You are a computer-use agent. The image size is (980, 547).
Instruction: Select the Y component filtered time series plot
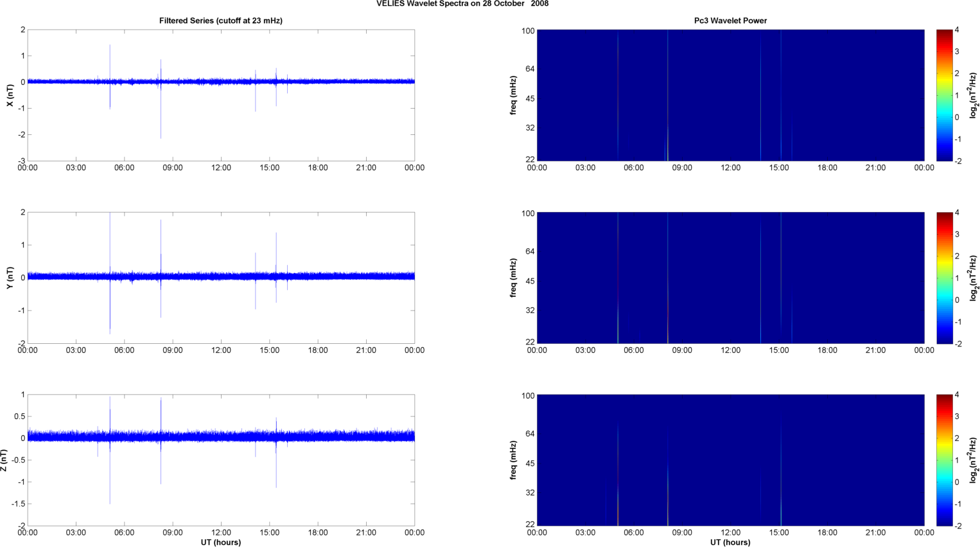[x=221, y=278]
